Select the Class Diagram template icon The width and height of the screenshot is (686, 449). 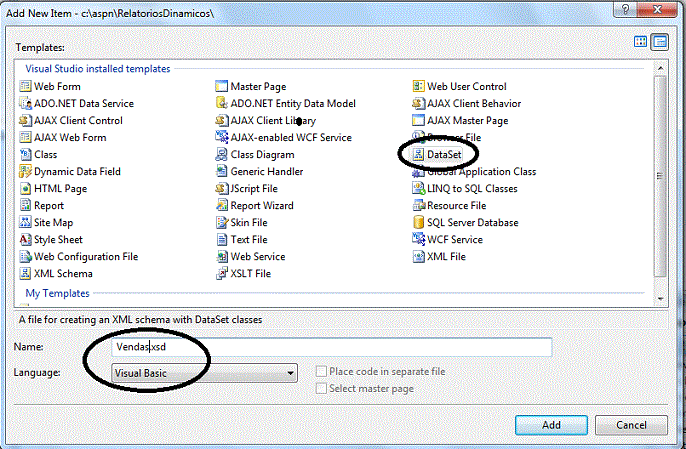[223, 155]
